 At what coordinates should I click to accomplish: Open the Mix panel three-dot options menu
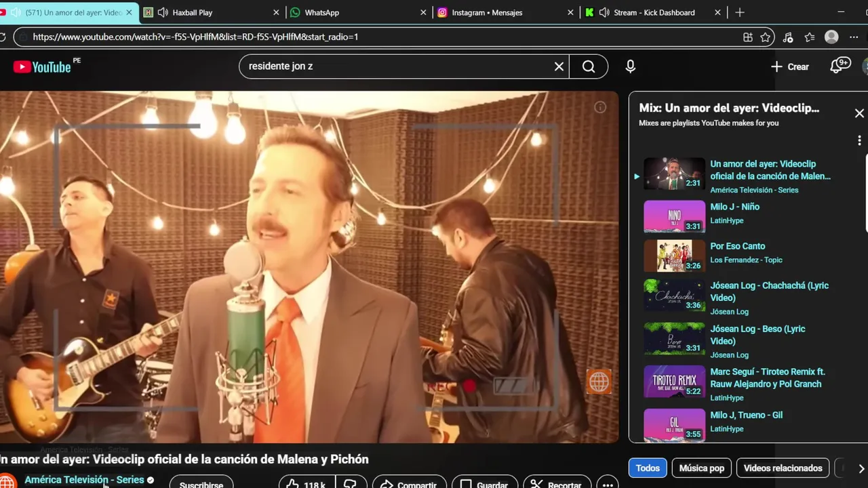[x=859, y=140]
